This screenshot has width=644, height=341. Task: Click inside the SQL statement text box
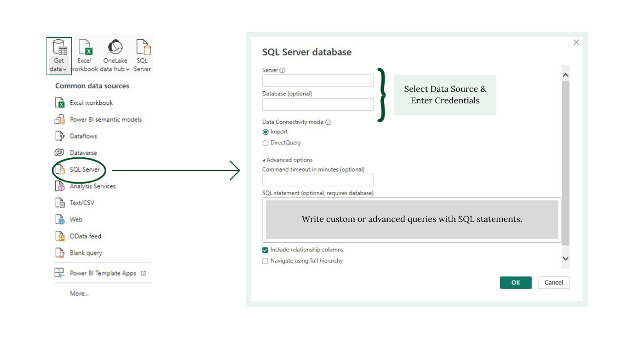coord(412,220)
